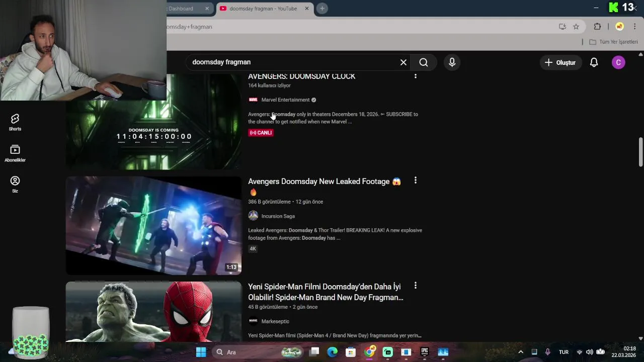This screenshot has width=644, height=362.
Task: Grab the page vertical scrollbar thumb
Action: [640, 152]
